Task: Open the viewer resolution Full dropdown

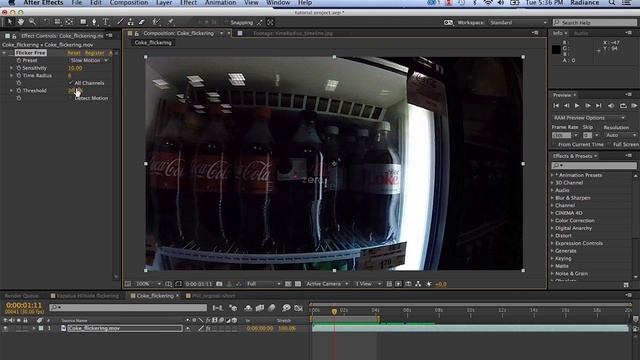Action: click(x=263, y=284)
